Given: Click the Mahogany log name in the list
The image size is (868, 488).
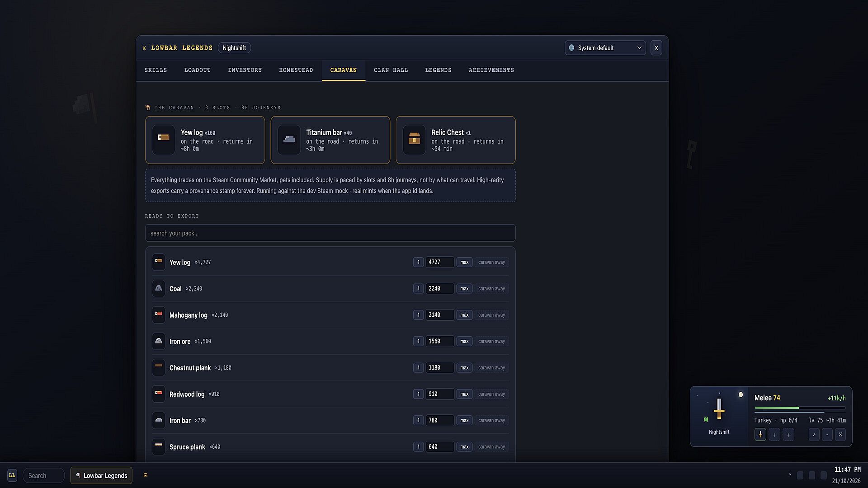Looking at the screenshot, I should (x=189, y=315).
